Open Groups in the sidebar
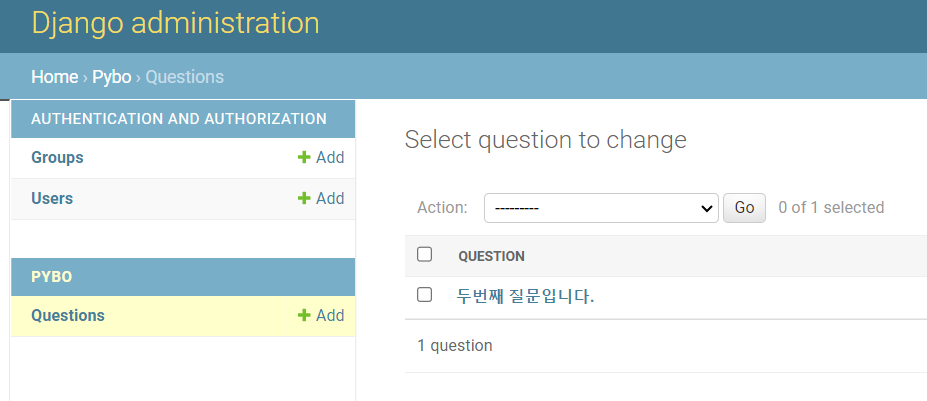 tap(57, 158)
